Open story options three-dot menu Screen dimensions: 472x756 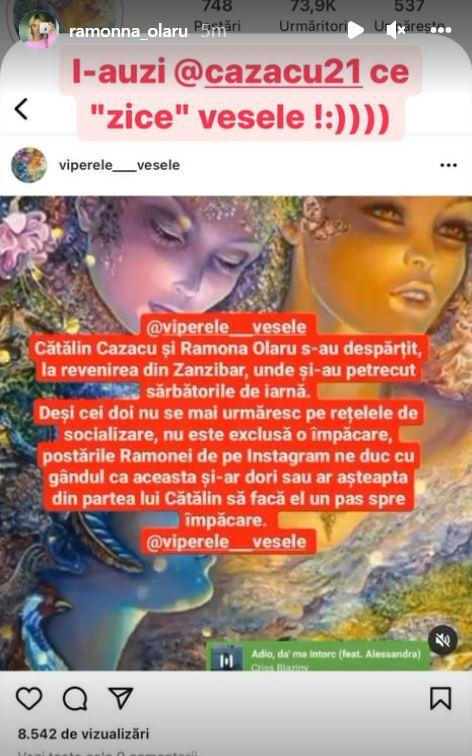pyautogui.click(x=440, y=30)
